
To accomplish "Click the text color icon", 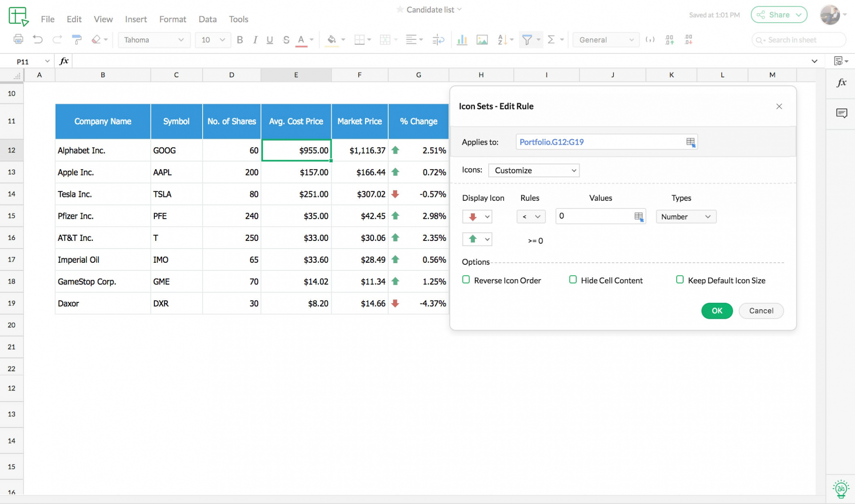I will [x=301, y=40].
